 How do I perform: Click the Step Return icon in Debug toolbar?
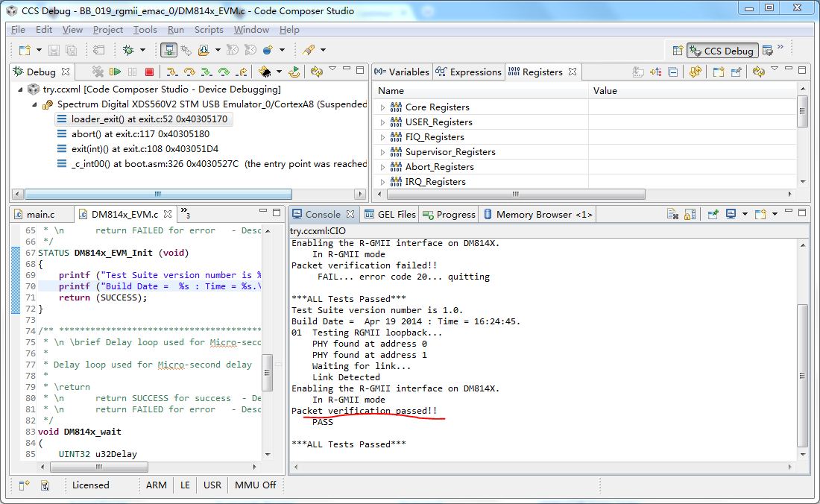[242, 72]
